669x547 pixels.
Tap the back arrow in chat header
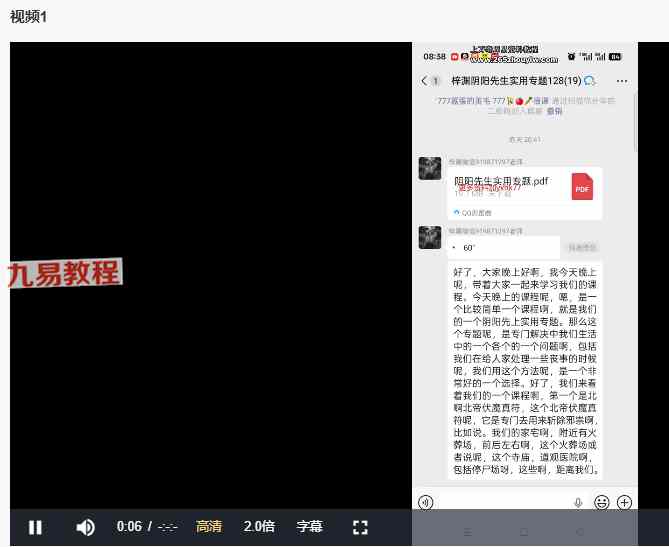click(424, 81)
